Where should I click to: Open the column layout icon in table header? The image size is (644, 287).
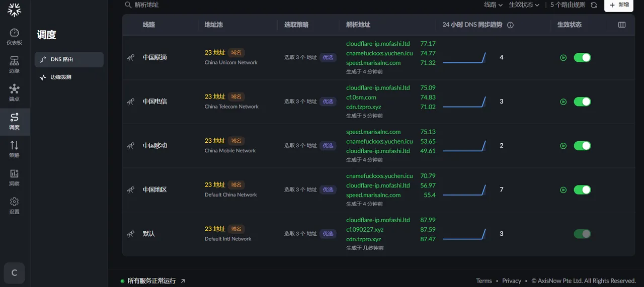pyautogui.click(x=622, y=25)
